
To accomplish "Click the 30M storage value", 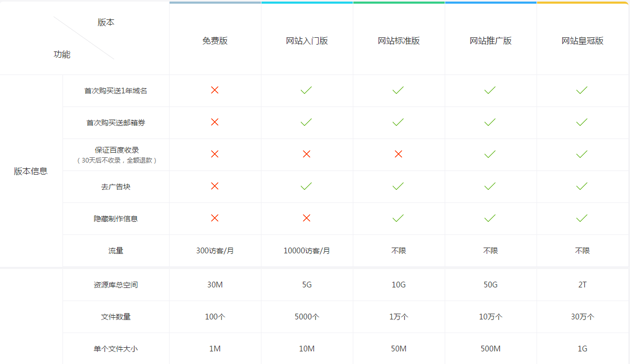I will coord(215,285).
